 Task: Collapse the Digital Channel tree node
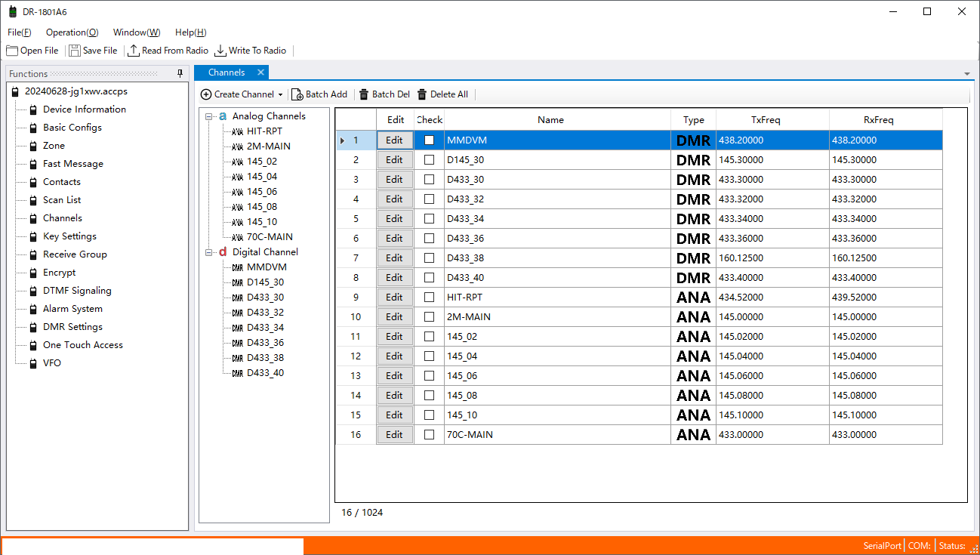pyautogui.click(x=209, y=252)
